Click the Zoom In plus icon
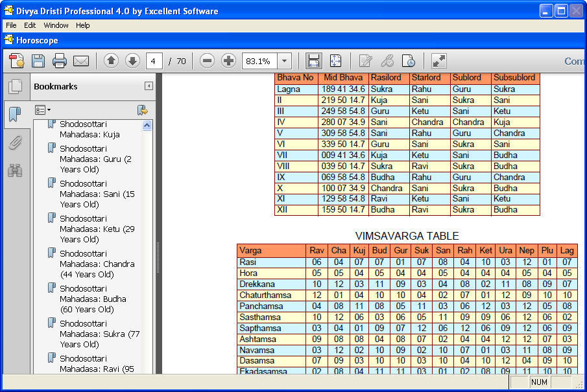Screen dimensions: 587x392 pos(228,60)
